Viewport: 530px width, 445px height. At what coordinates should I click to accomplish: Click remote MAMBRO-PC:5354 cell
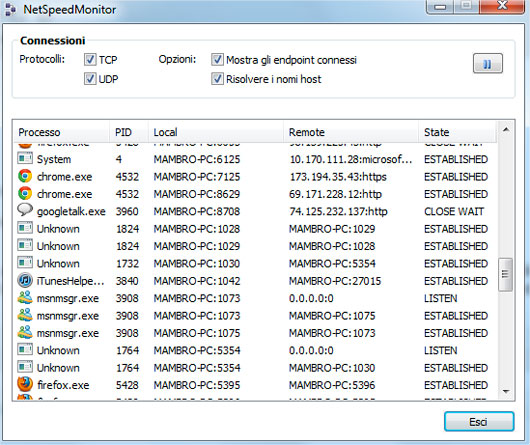pyautogui.click(x=332, y=264)
